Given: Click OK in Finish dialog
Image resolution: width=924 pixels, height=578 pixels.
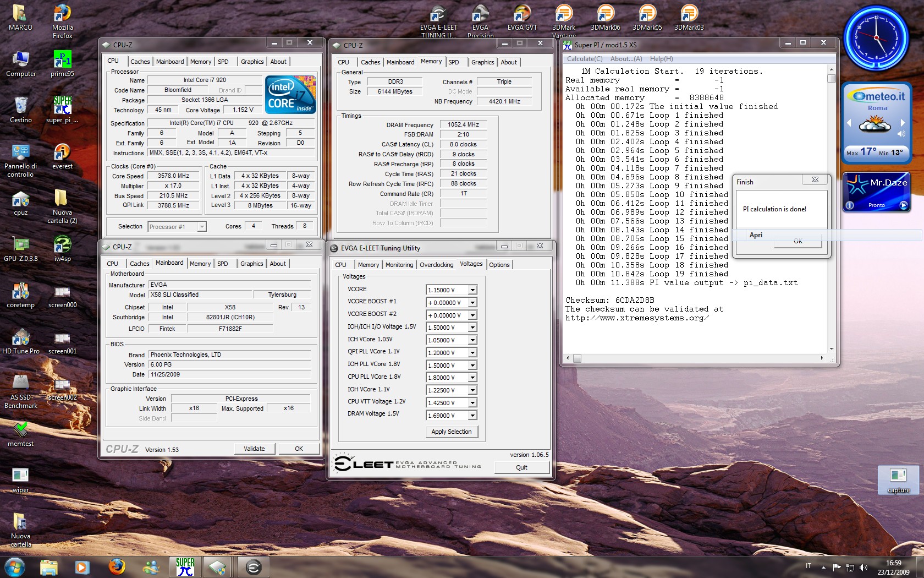Looking at the screenshot, I should coord(798,241).
